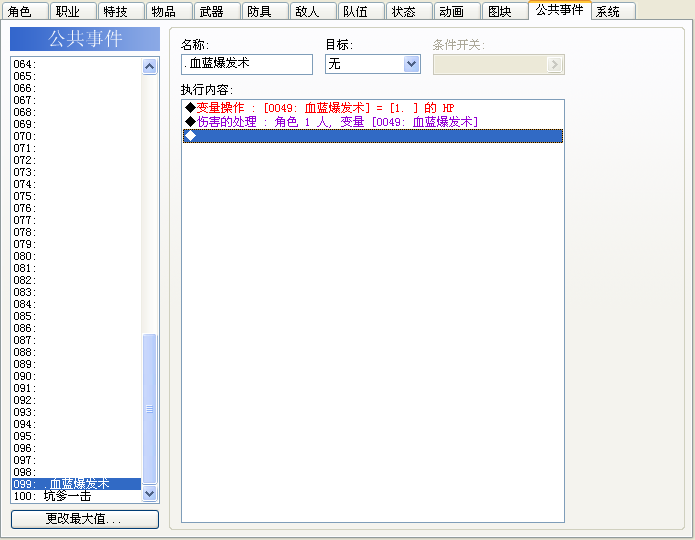Open the 状态 tab
The width and height of the screenshot is (695, 540).
tap(409, 11)
